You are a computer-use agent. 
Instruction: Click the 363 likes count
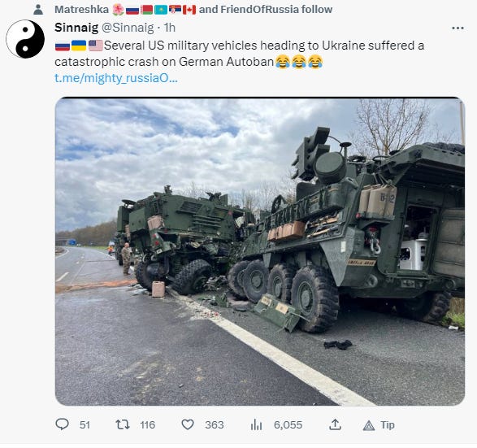click(215, 425)
